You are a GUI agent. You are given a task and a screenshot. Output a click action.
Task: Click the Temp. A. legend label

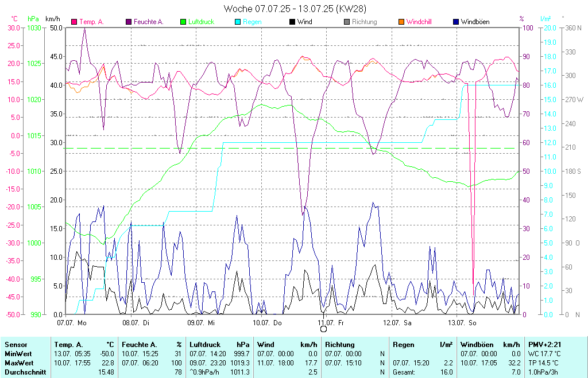pos(91,22)
